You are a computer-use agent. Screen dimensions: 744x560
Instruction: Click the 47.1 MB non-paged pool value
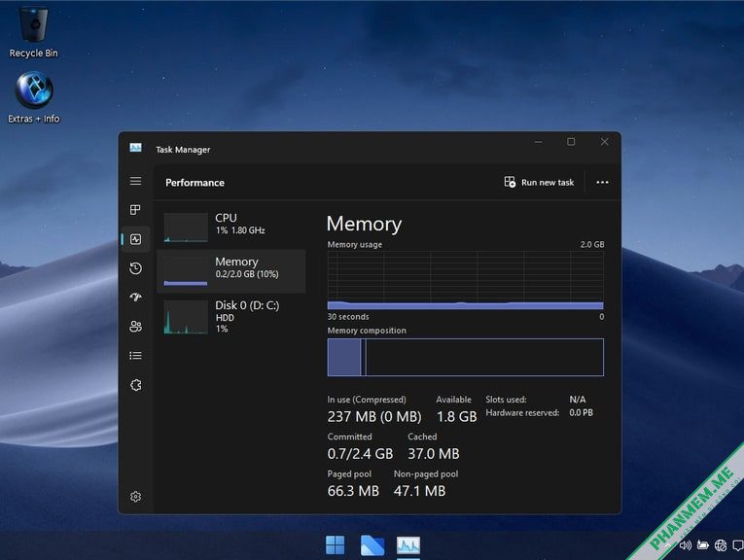[x=419, y=491]
